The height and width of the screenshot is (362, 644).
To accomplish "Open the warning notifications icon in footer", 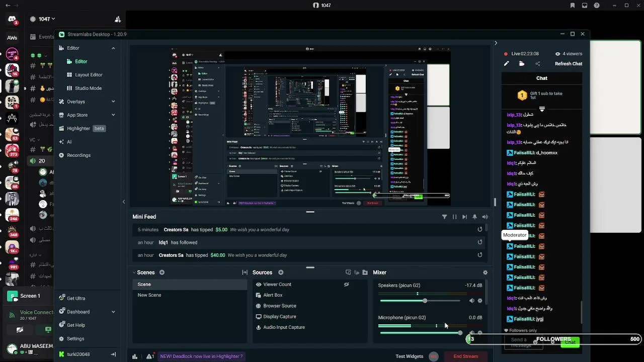I will [149, 356].
